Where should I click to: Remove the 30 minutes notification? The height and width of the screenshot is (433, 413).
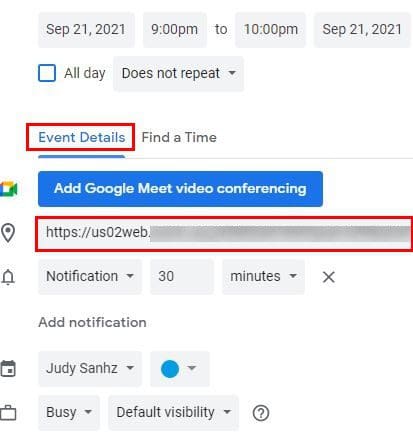click(x=329, y=277)
